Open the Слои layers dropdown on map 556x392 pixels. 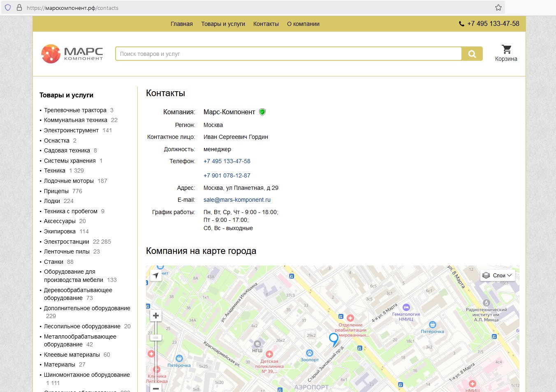click(x=498, y=275)
